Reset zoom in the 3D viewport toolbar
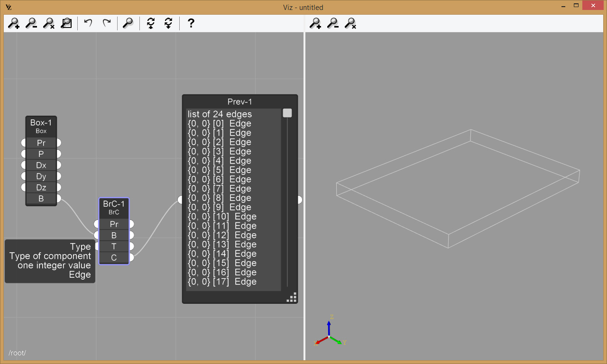The height and width of the screenshot is (364, 607). 350,23
